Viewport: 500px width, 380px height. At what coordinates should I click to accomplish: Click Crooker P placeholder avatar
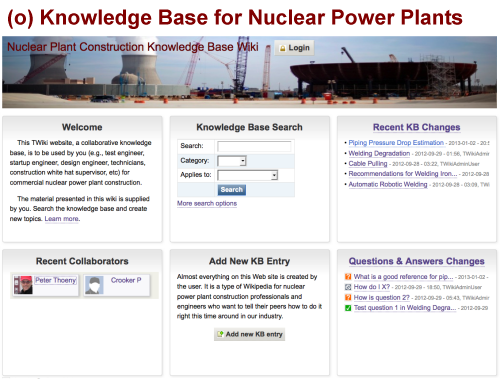coord(94,285)
